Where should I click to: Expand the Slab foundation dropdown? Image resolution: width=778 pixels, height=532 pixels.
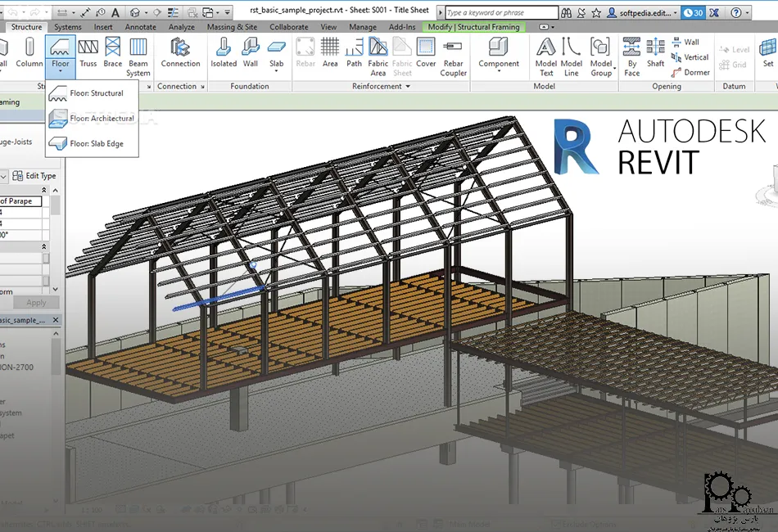coord(276,71)
